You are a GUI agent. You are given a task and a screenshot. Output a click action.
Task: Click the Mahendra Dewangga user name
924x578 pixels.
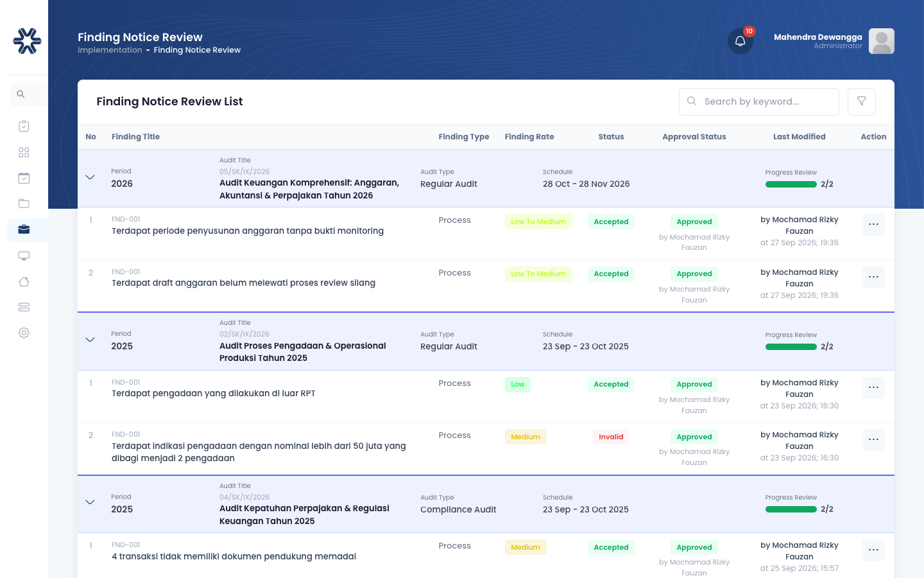click(x=818, y=37)
